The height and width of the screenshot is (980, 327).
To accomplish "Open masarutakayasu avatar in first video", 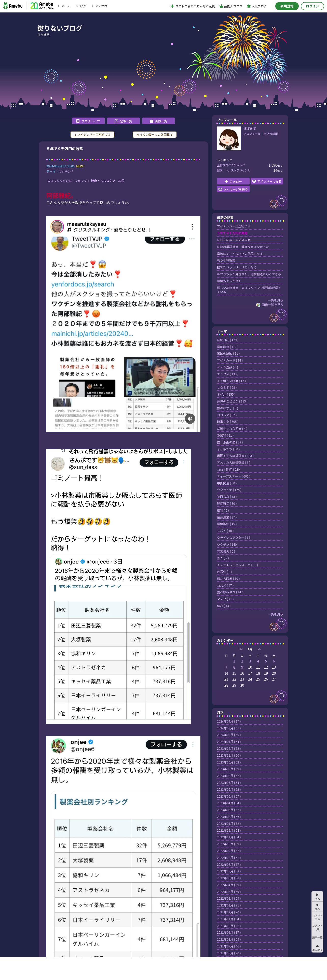I will (57, 227).
